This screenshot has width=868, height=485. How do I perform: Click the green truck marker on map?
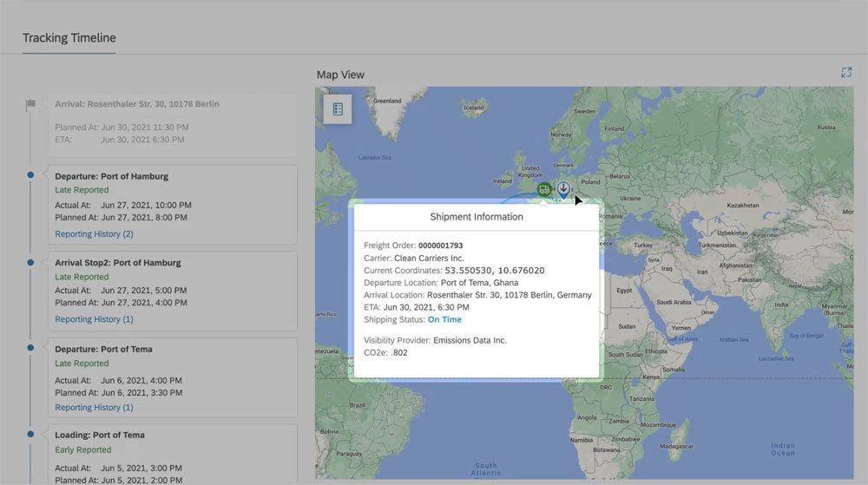(543, 189)
